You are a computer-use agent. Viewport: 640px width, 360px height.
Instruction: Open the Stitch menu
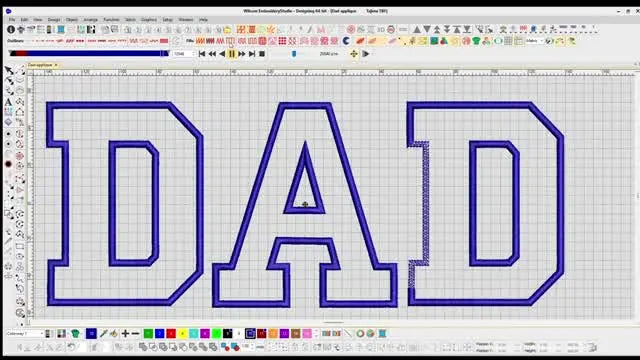tap(130, 20)
